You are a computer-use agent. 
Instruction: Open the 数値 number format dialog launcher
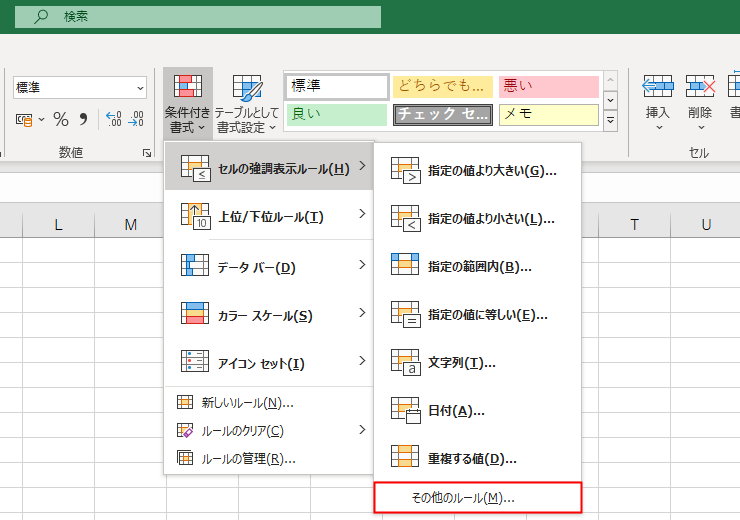click(x=147, y=153)
